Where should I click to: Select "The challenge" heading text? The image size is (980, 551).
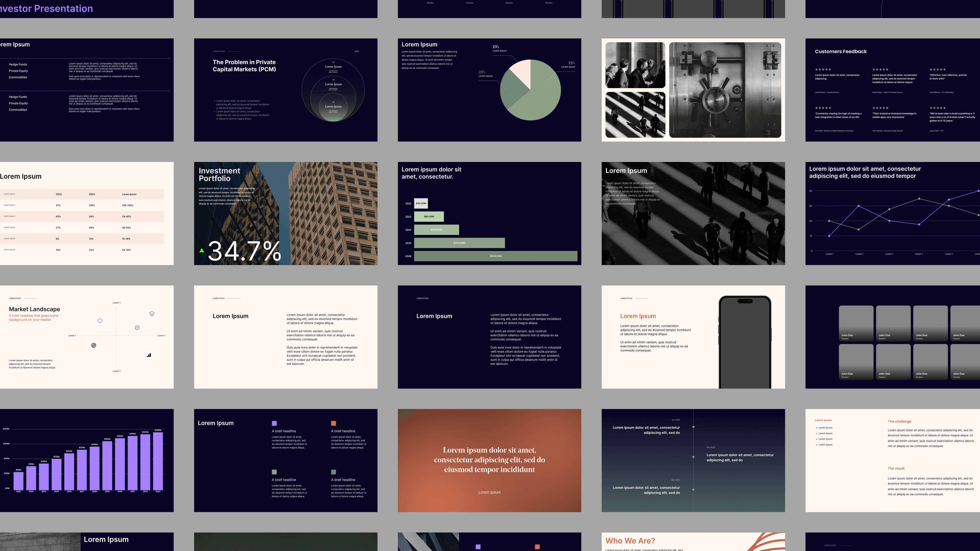pyautogui.click(x=899, y=421)
